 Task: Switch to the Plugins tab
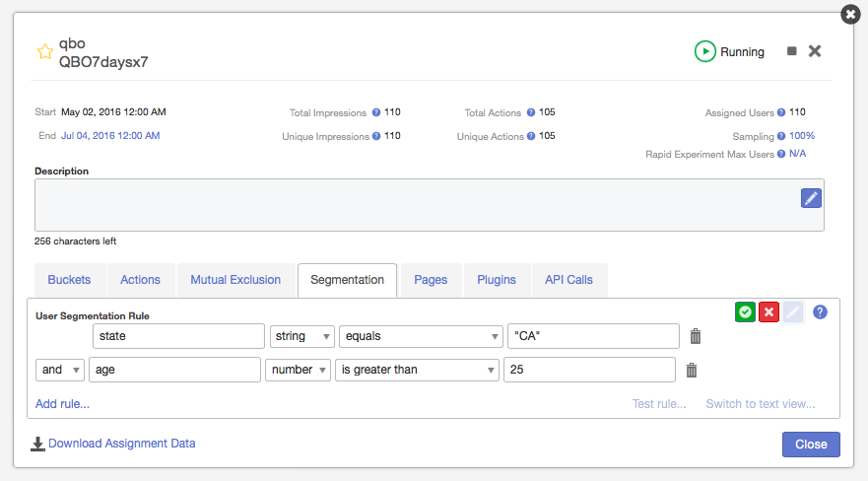pos(497,280)
